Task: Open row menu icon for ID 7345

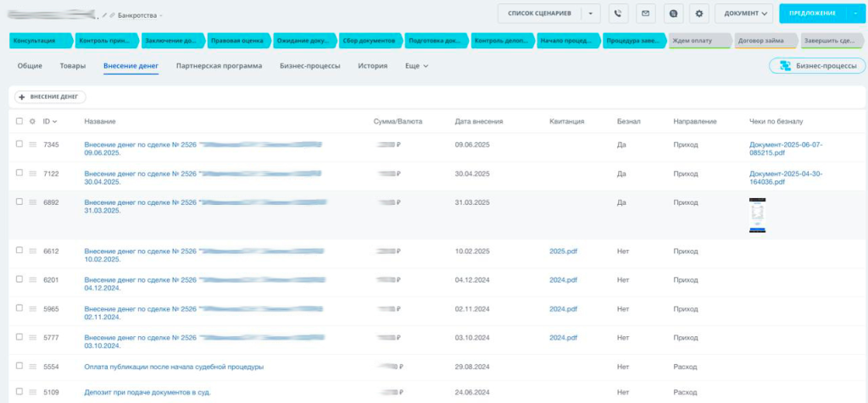Action: tap(32, 145)
